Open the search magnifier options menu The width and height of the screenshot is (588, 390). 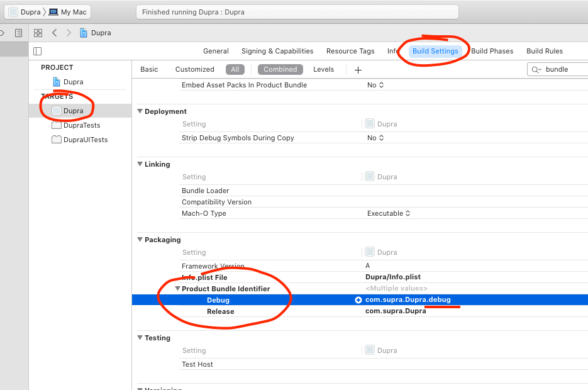point(536,70)
